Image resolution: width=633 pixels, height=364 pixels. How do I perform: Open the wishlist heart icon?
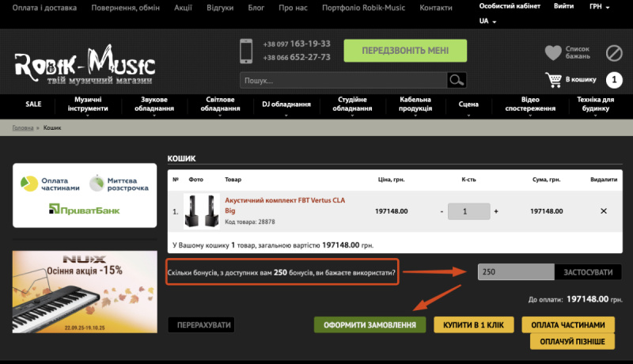[x=553, y=53]
